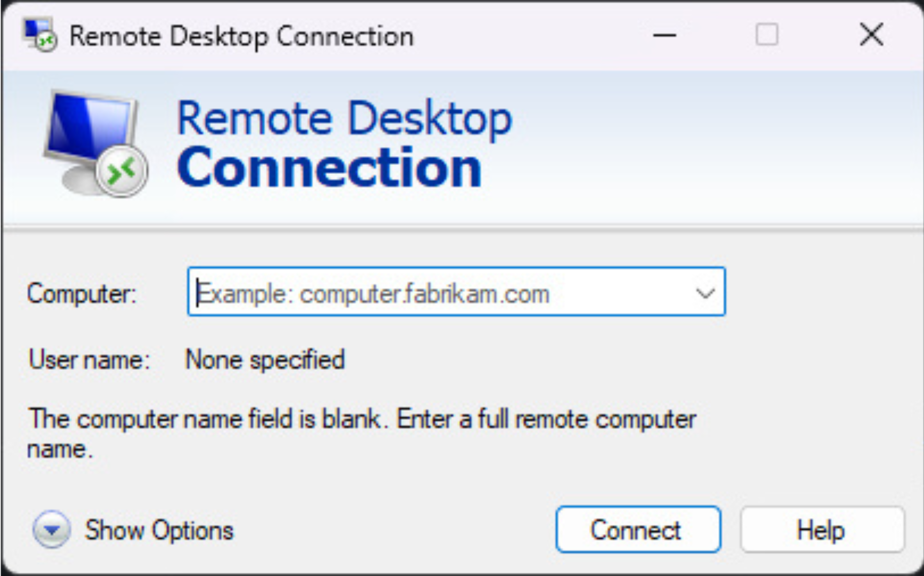The width and height of the screenshot is (924, 576).
Task: Click the circular Show Options arrow icon
Action: click(x=52, y=530)
